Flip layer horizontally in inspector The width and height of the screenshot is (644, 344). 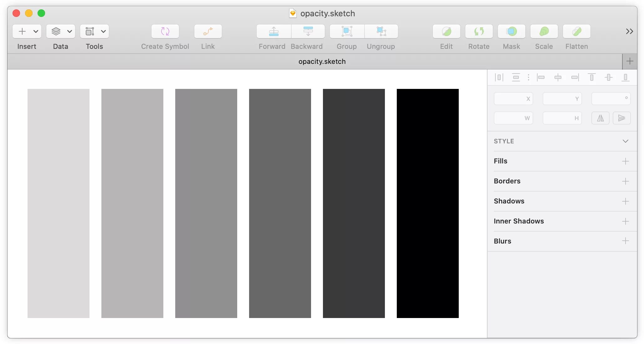pyautogui.click(x=600, y=118)
